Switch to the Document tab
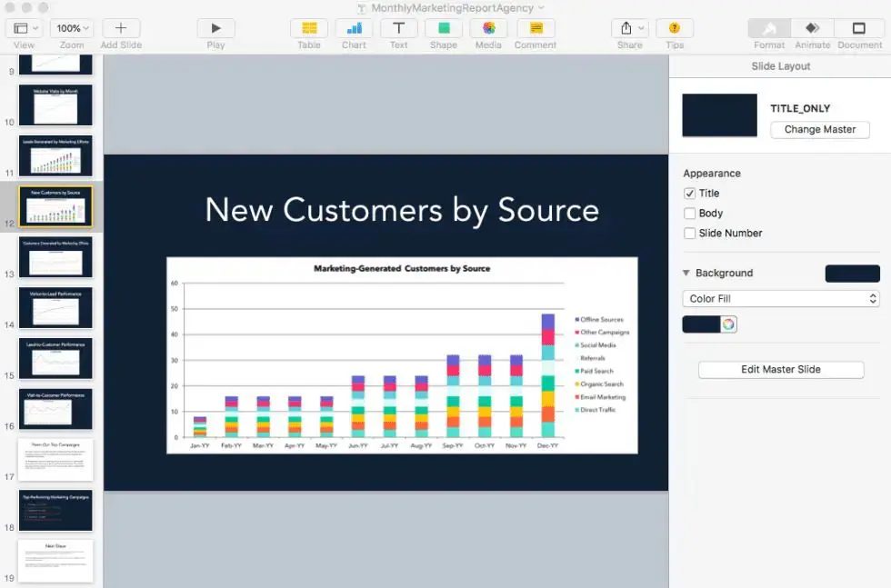This screenshot has height=588, width=891. [x=859, y=28]
